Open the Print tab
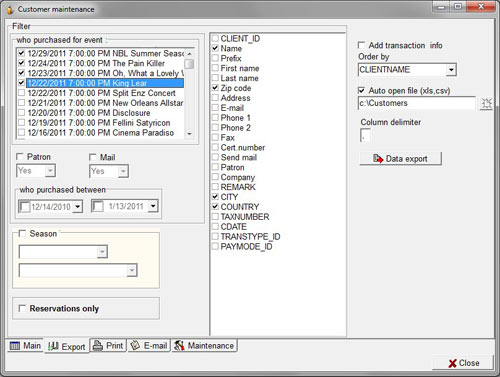The width and height of the screenshot is (500, 377). [108, 346]
